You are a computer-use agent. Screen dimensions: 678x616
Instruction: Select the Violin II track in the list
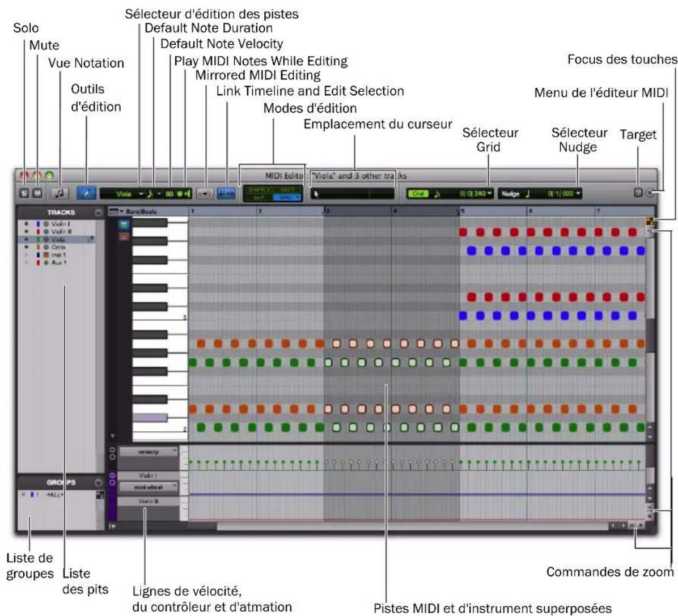tap(61, 232)
